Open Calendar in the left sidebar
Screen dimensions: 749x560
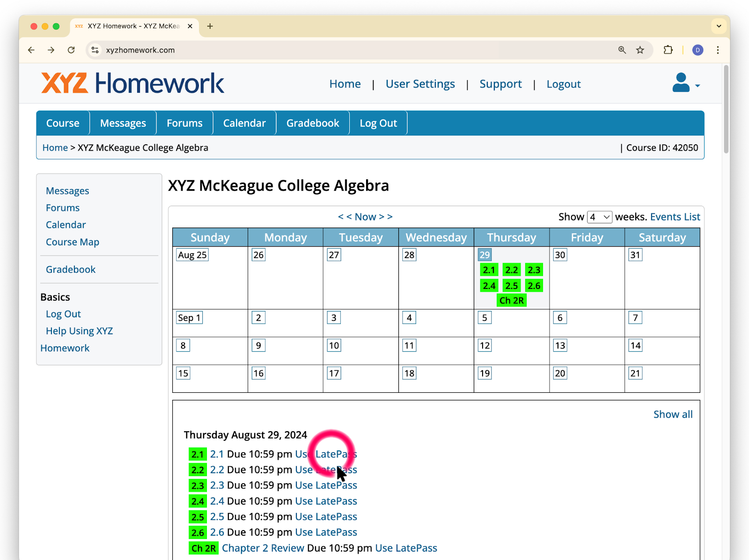(x=66, y=225)
